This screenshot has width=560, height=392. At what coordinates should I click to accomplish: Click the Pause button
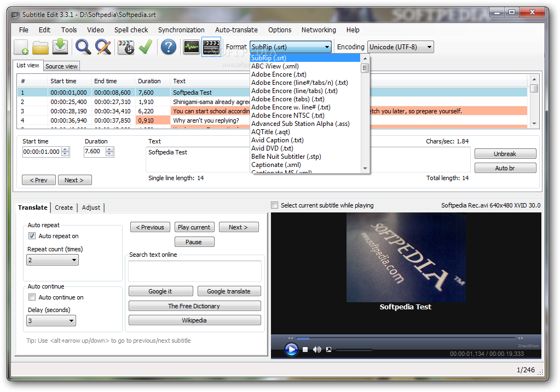pyautogui.click(x=194, y=242)
